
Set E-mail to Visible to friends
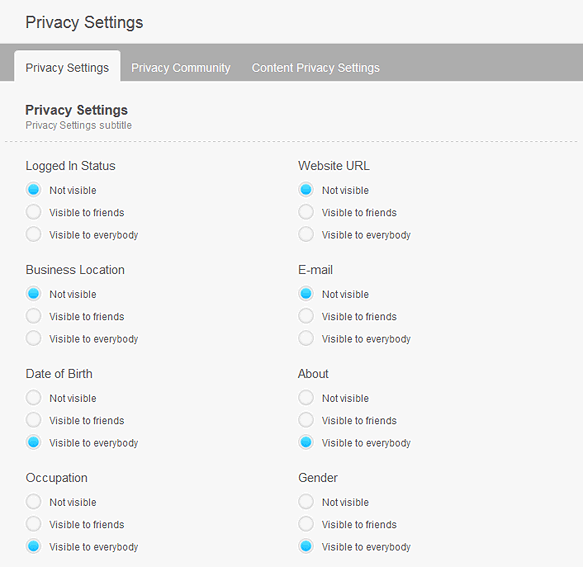(x=306, y=316)
